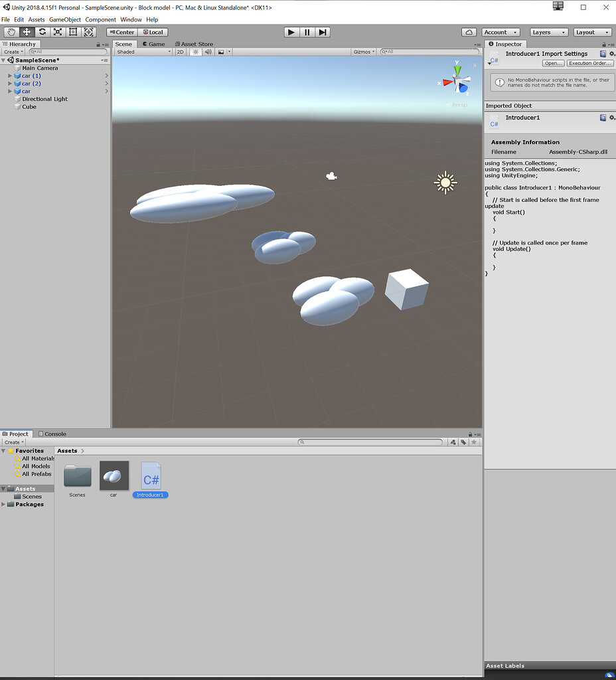Select the car asset thumbnail
The image size is (616, 680).
(114, 475)
